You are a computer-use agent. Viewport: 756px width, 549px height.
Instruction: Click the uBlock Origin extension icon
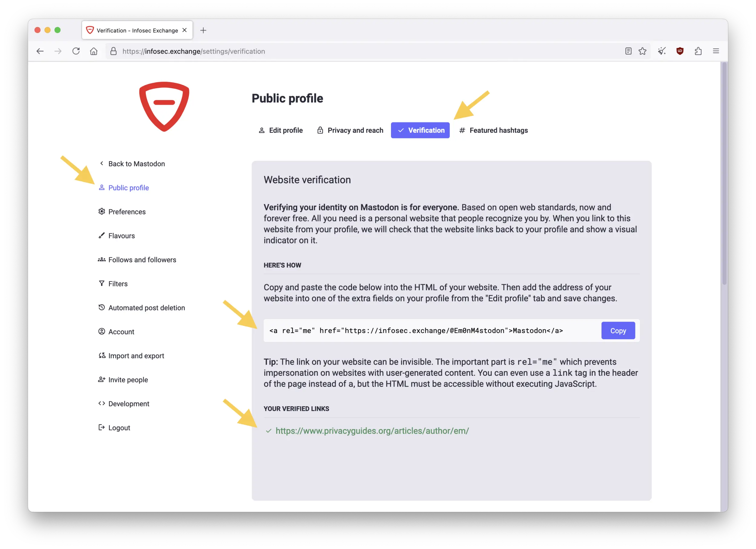680,51
